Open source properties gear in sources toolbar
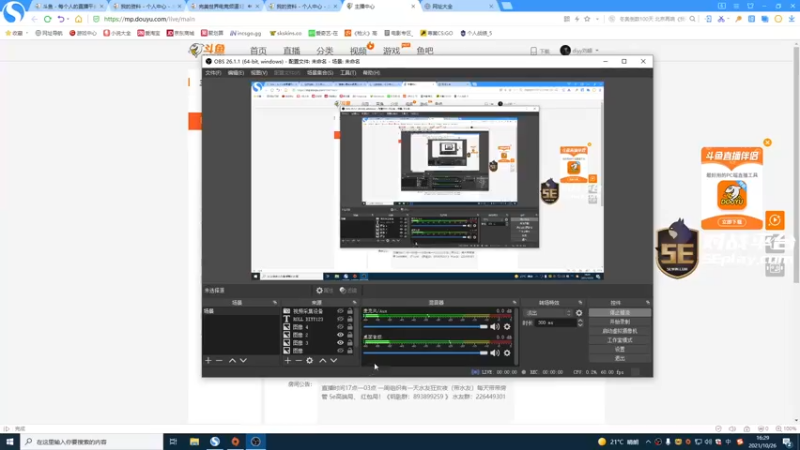800x450 pixels. coord(310,361)
